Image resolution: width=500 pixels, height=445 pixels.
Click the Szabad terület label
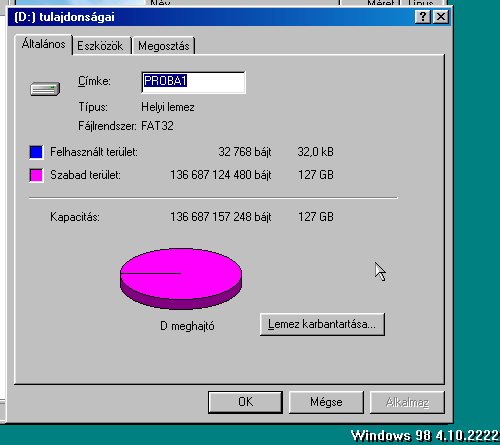[x=85, y=175]
